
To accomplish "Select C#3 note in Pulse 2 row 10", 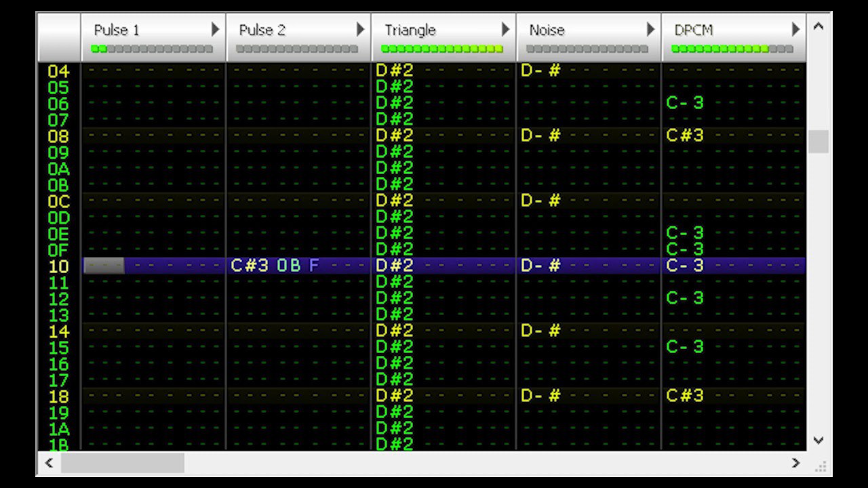I will pos(250,265).
